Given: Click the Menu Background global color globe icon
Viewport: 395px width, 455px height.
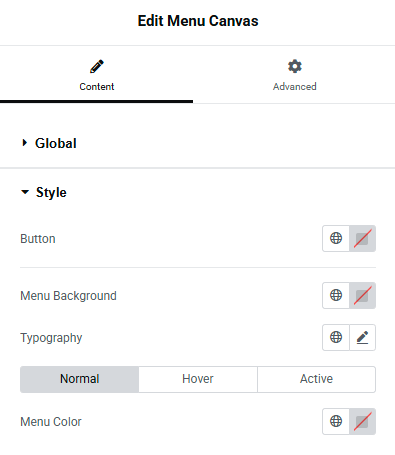Looking at the screenshot, I should pyautogui.click(x=336, y=295).
